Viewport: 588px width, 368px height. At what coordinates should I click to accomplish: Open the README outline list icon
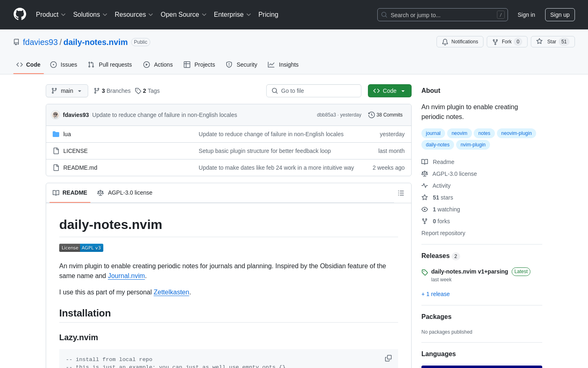(401, 193)
